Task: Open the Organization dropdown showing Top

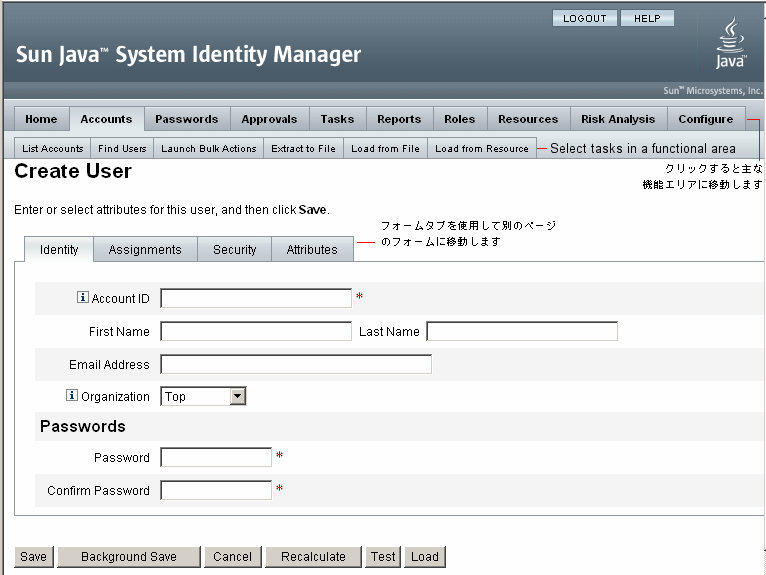Action: coord(203,396)
